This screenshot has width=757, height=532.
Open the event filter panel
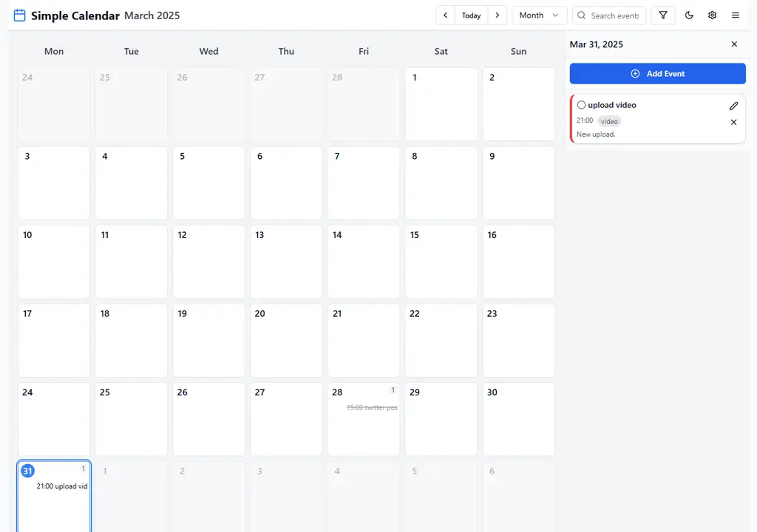point(663,15)
